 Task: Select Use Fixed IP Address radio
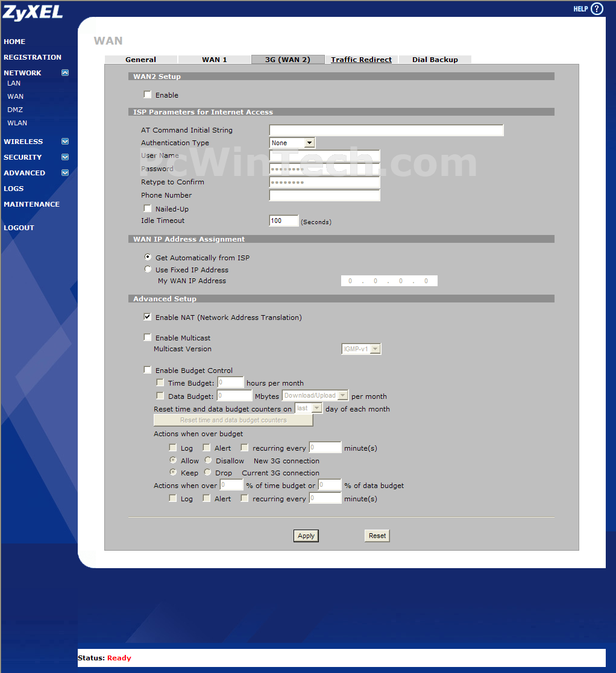tap(148, 269)
